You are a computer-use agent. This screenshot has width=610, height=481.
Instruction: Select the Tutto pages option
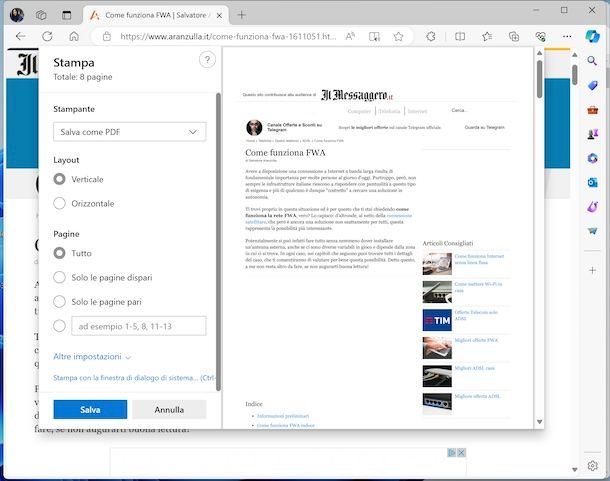coord(60,253)
